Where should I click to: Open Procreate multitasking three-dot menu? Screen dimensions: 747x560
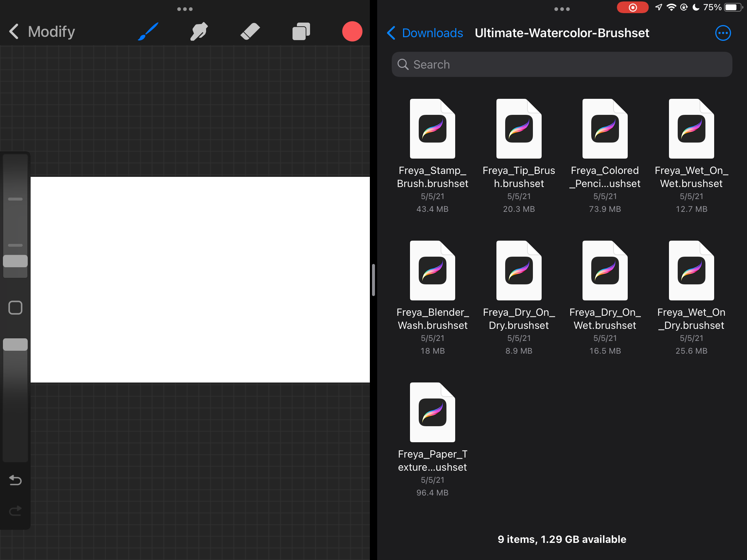pyautogui.click(x=185, y=9)
